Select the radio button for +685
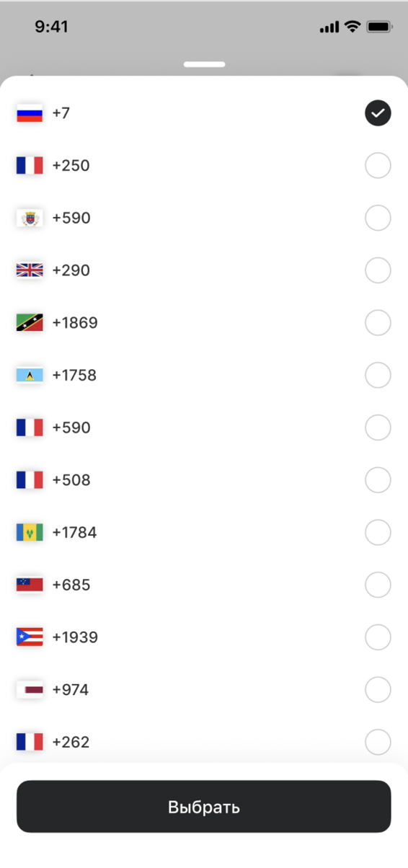 (378, 585)
